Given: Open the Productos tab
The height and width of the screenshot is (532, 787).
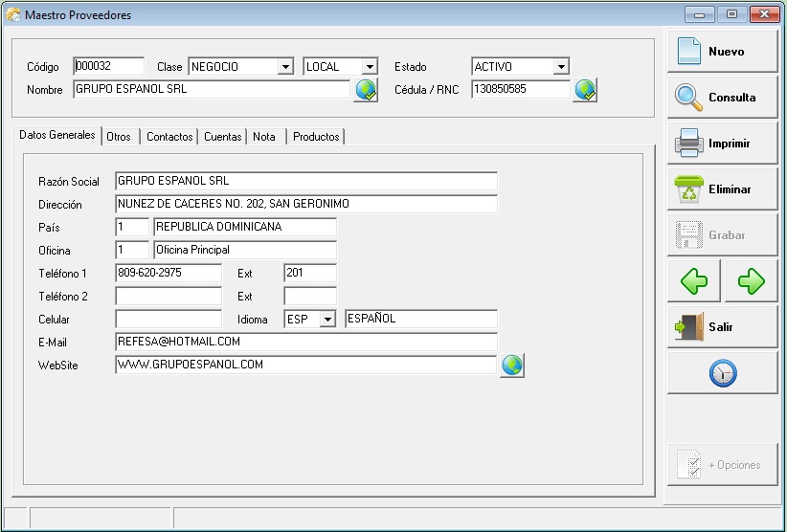Looking at the screenshot, I should (x=316, y=137).
